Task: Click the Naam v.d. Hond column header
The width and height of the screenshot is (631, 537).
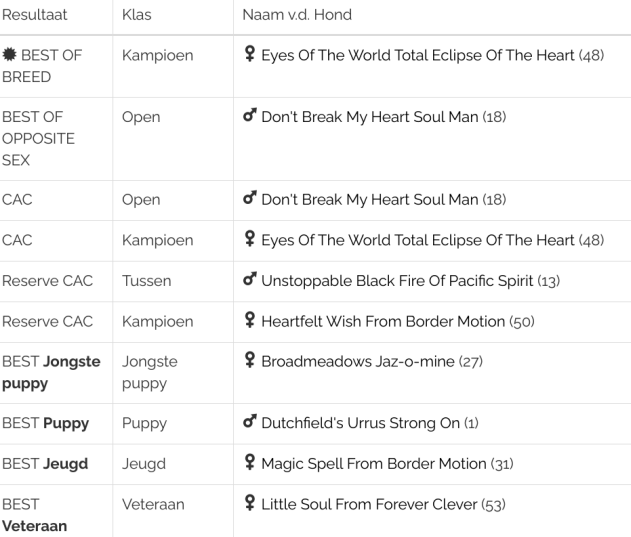Action: tap(297, 15)
